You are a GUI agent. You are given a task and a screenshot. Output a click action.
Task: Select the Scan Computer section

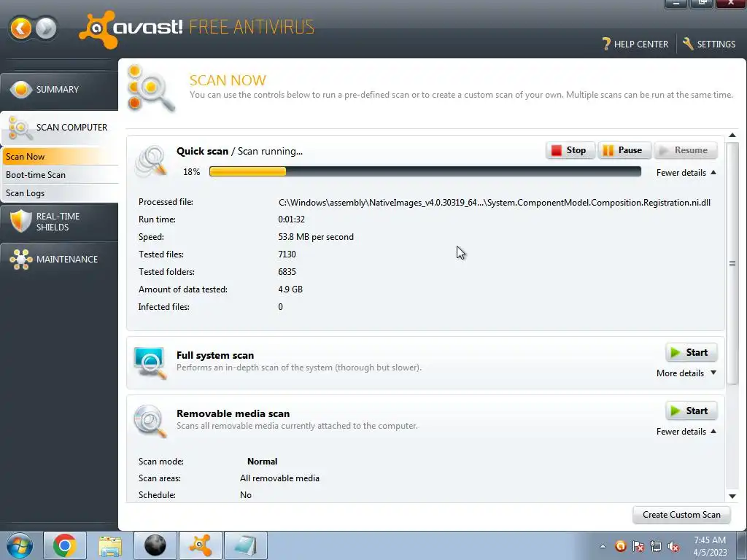click(x=59, y=128)
